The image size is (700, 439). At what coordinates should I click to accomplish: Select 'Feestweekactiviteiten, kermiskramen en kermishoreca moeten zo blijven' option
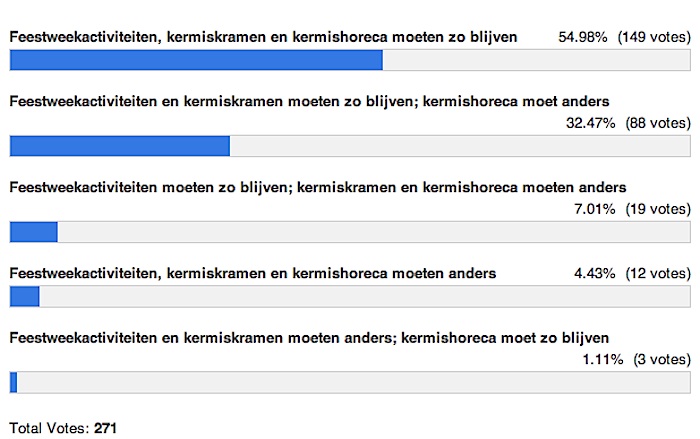(x=263, y=37)
